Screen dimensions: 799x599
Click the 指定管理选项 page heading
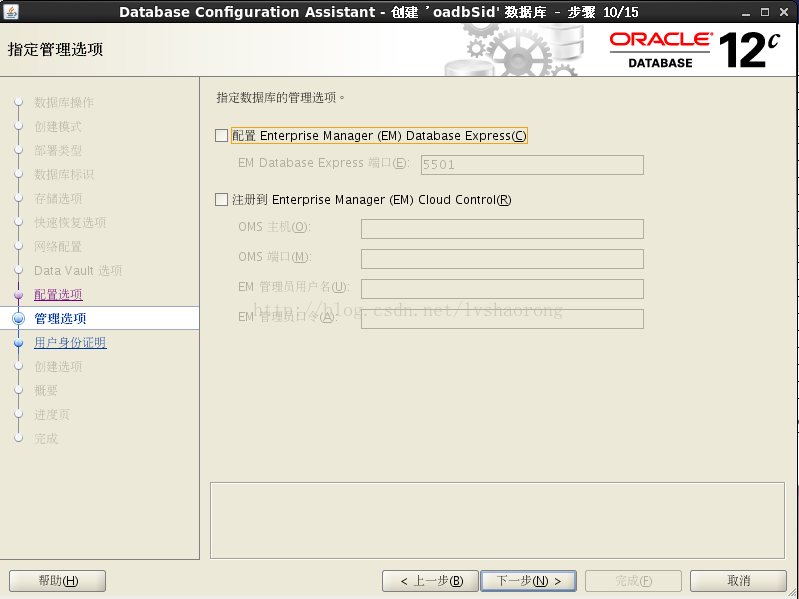56,49
